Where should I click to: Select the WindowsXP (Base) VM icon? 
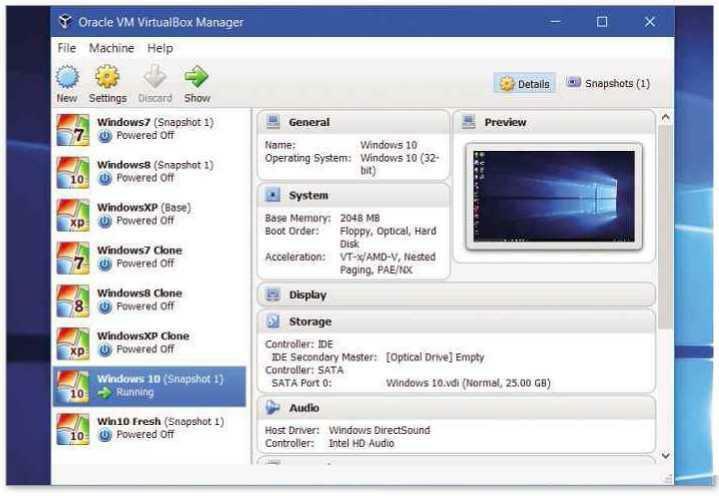[x=73, y=215]
